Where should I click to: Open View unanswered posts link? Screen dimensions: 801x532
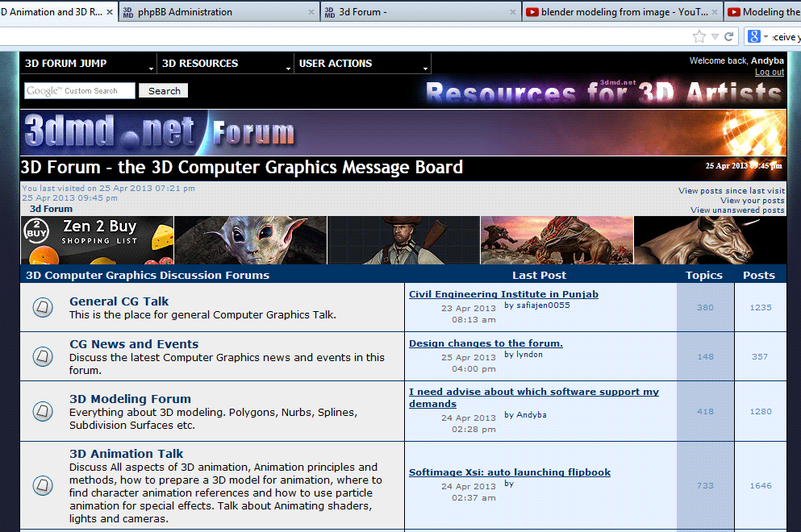737,210
